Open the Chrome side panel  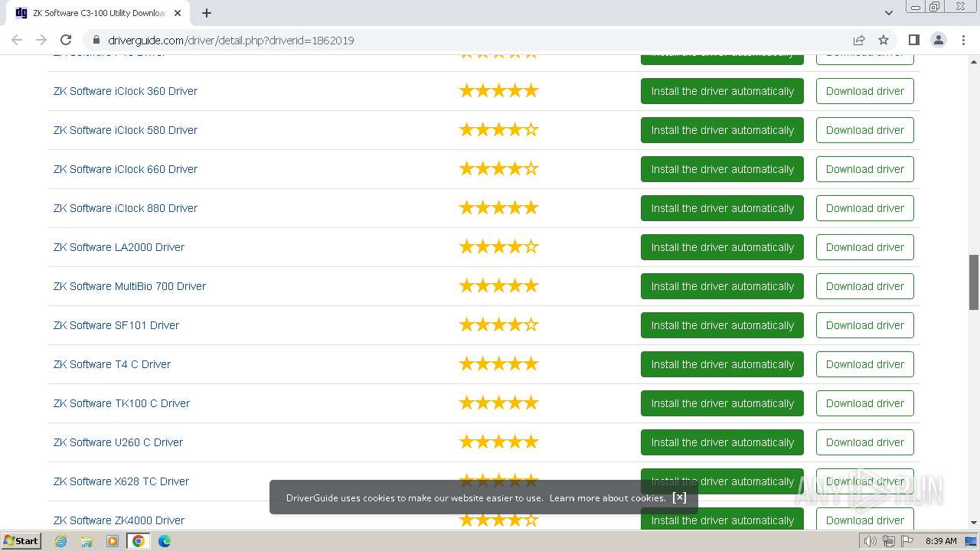pyautogui.click(x=913, y=40)
